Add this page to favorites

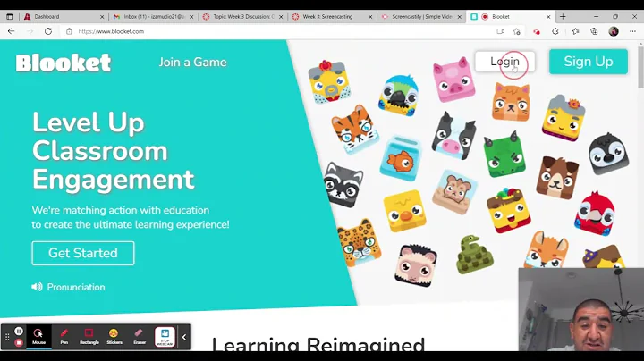pyautogui.click(x=517, y=31)
